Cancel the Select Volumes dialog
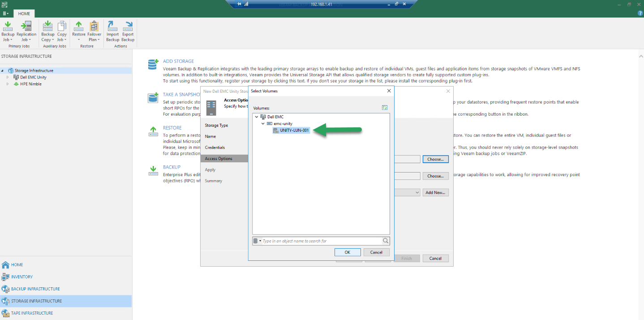Image resolution: width=644 pixels, height=320 pixels. [x=376, y=252]
